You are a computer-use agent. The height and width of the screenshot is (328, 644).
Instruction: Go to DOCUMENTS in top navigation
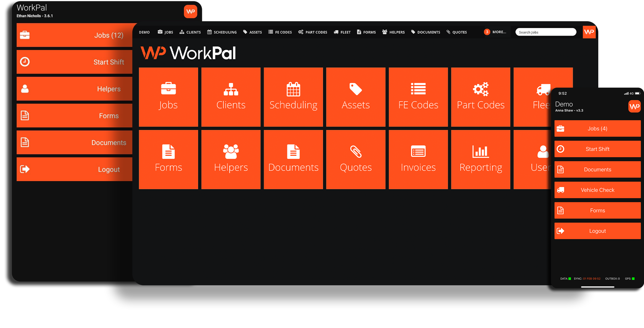pyautogui.click(x=425, y=32)
